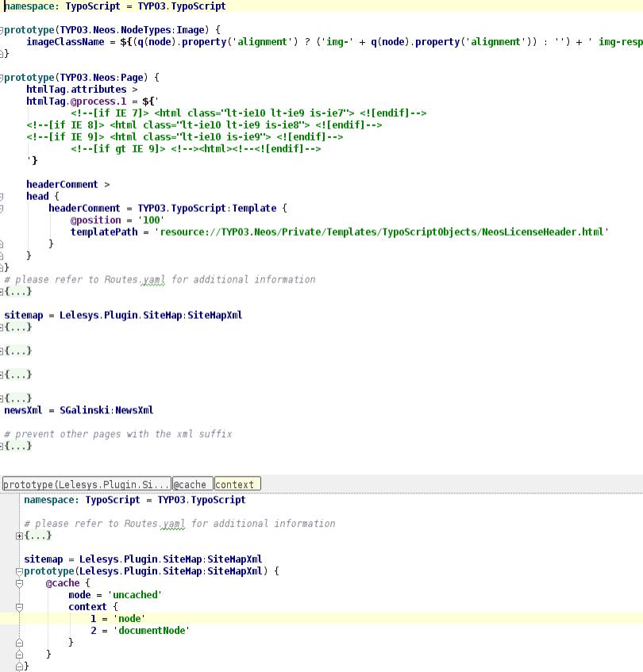Expand plus fold marker in lower pane
643x672 pixels.
pos(19,536)
